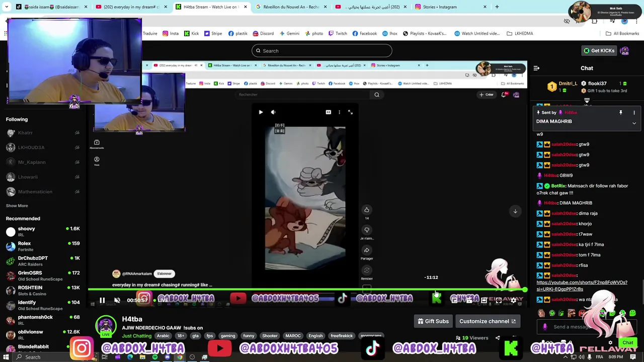
Task: Open shoovy recommended channel
Action: pos(43,231)
